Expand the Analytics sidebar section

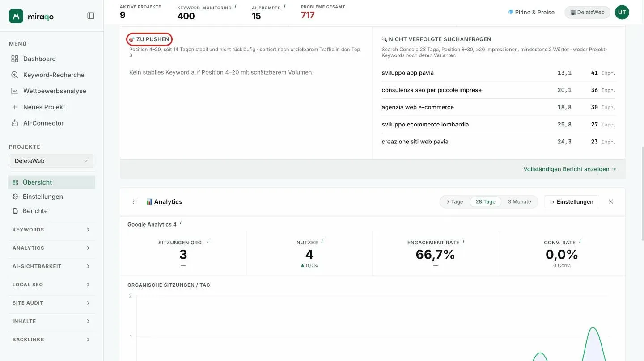tap(51, 248)
